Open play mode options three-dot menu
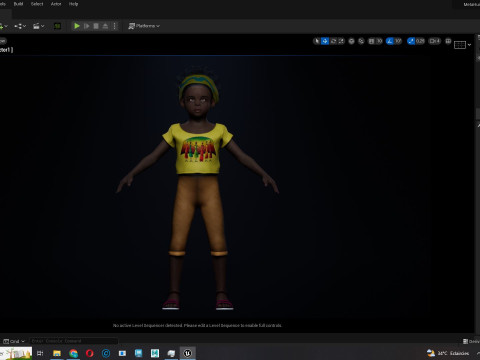Viewport: 480px width, 360px height. point(115,26)
